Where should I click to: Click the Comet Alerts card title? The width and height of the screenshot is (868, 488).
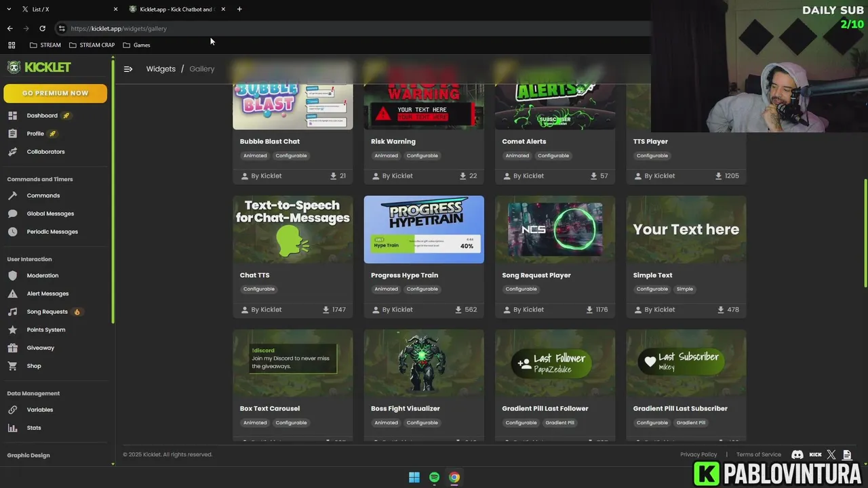click(x=524, y=142)
